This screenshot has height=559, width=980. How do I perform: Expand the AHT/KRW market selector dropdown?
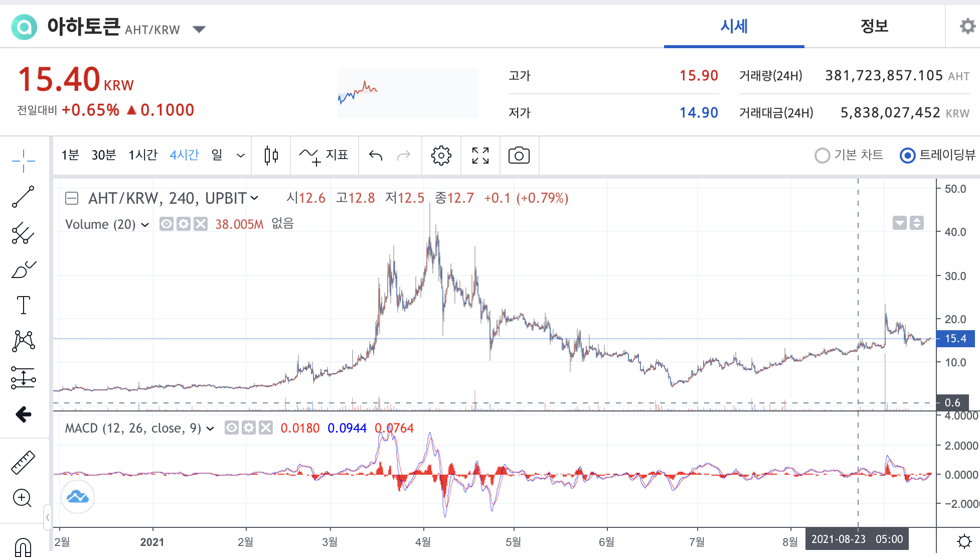click(x=199, y=29)
